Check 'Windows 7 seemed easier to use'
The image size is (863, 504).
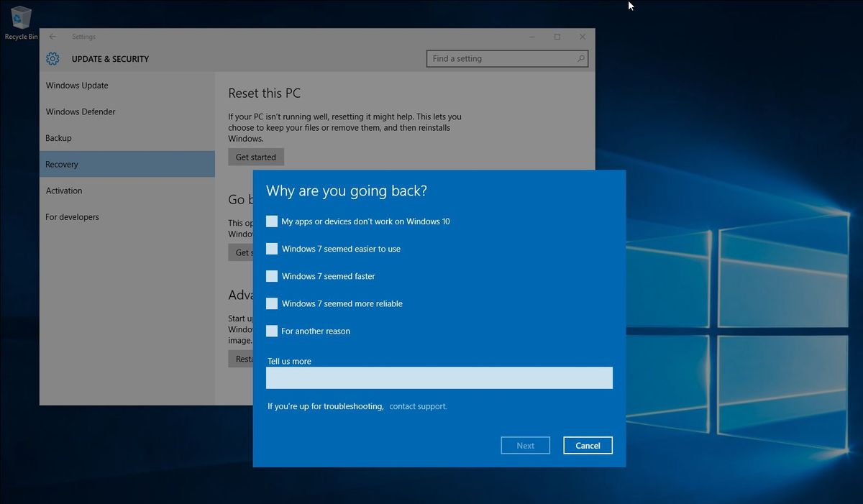click(272, 249)
